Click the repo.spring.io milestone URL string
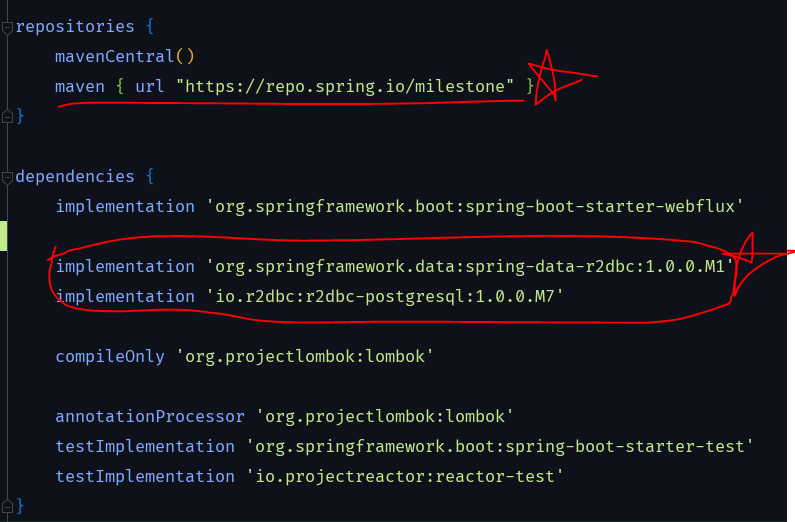The width and height of the screenshot is (795, 522). point(345,86)
